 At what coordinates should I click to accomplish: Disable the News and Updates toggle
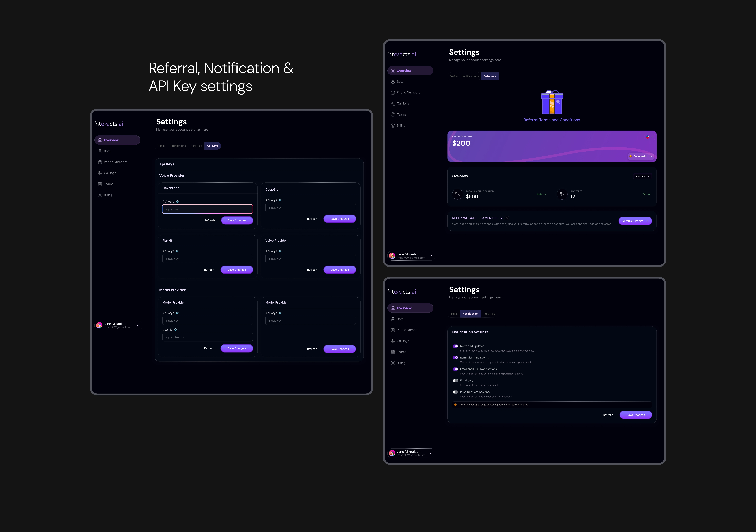[455, 346]
